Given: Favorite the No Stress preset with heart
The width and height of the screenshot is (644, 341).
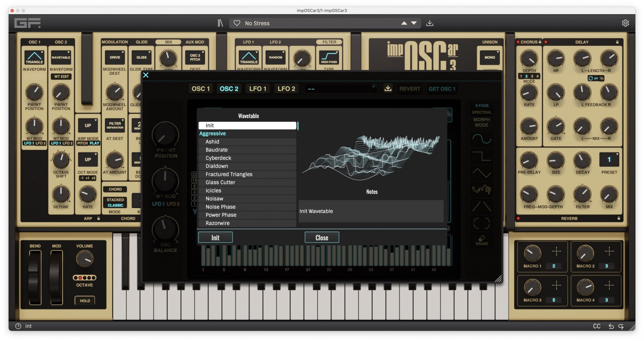Looking at the screenshot, I should [x=237, y=23].
